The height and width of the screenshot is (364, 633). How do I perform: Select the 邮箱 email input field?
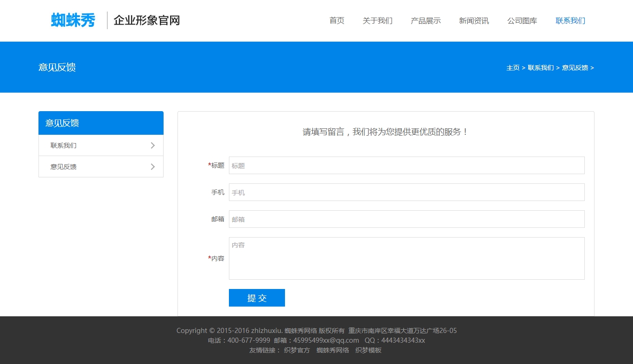pyautogui.click(x=406, y=219)
